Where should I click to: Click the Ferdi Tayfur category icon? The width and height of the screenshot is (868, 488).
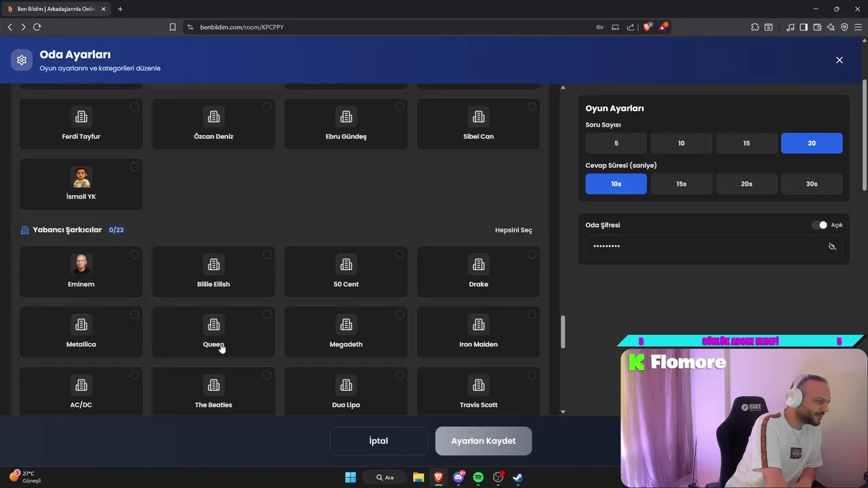(x=81, y=117)
